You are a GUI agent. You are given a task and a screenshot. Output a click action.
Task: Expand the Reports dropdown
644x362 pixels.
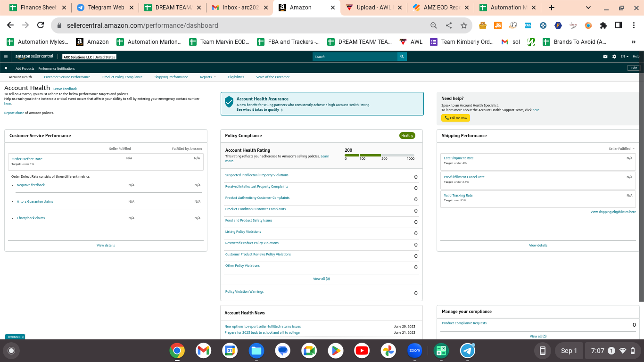208,77
